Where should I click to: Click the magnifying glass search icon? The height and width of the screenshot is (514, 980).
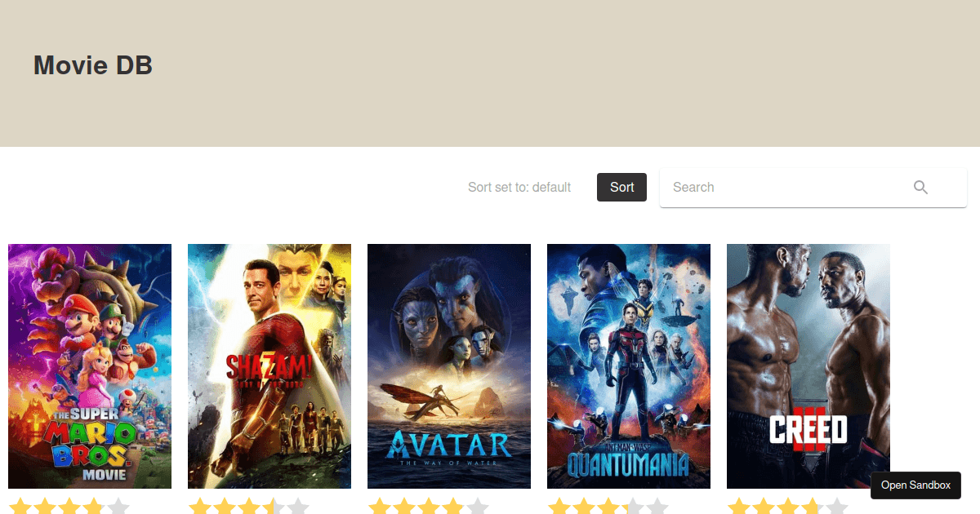[920, 188]
